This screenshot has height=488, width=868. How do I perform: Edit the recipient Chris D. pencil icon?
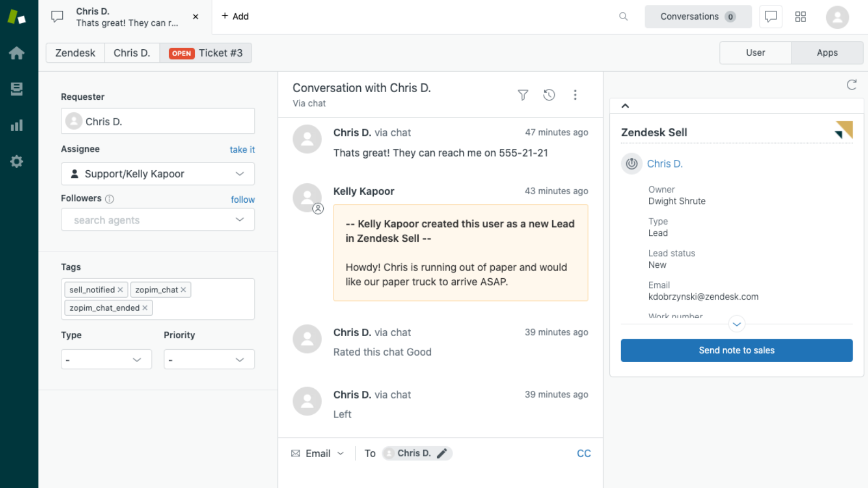(442, 453)
